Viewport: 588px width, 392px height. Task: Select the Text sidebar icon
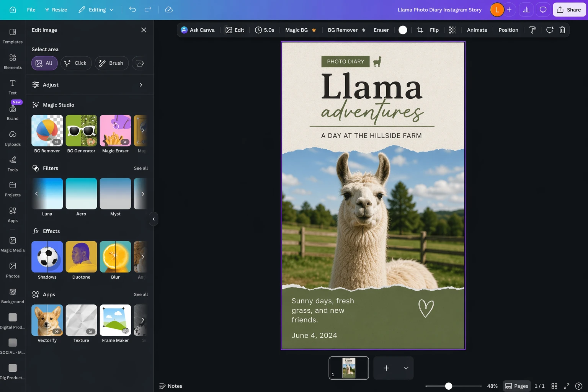(12, 86)
